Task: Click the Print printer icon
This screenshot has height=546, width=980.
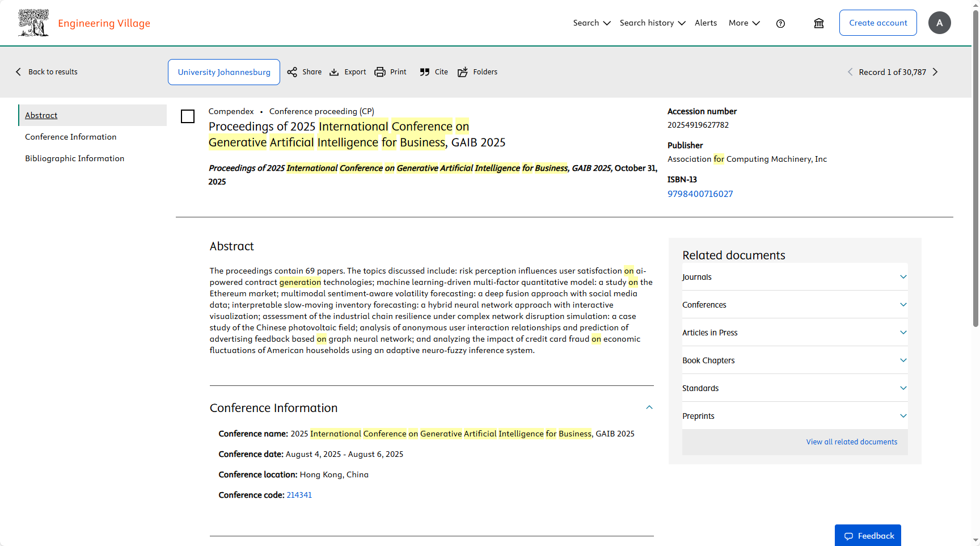Action: tap(380, 72)
